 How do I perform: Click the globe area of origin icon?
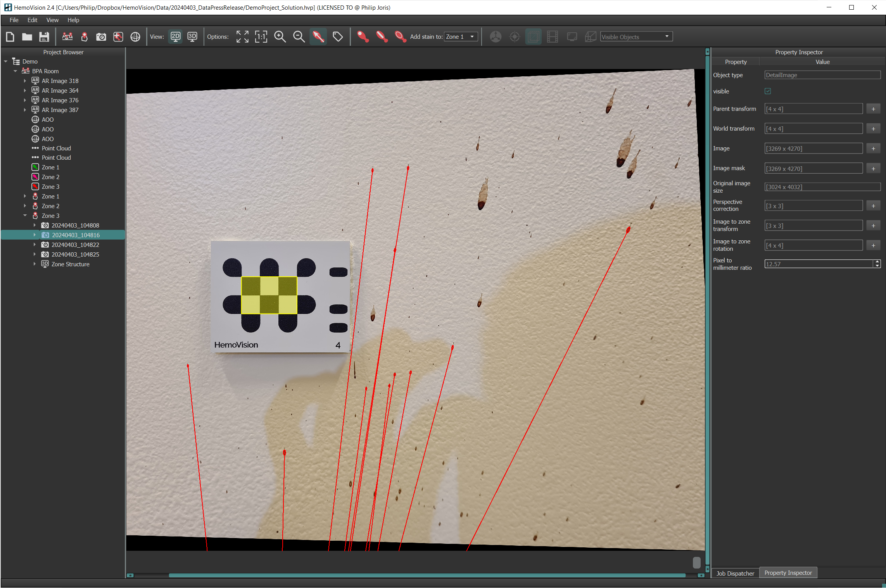135,37
